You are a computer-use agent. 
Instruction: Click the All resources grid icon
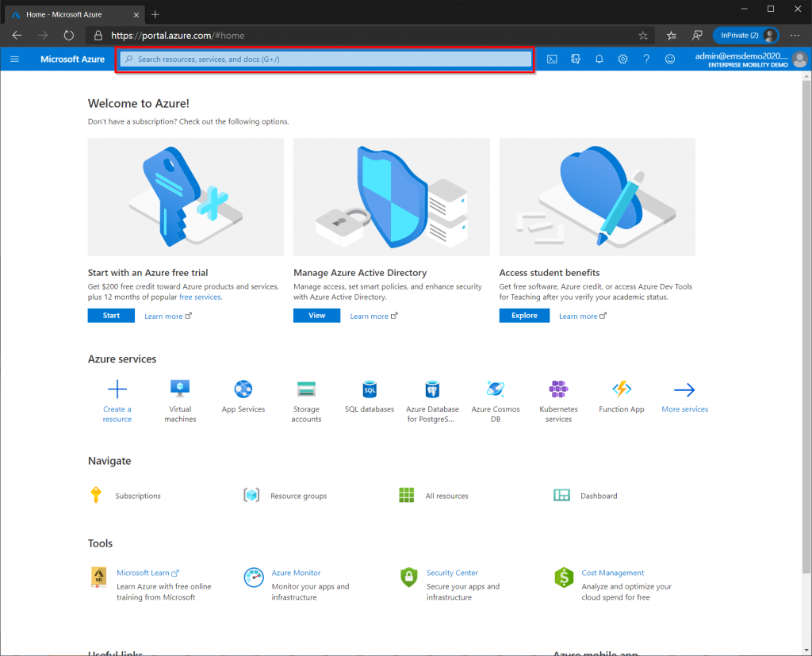point(407,495)
